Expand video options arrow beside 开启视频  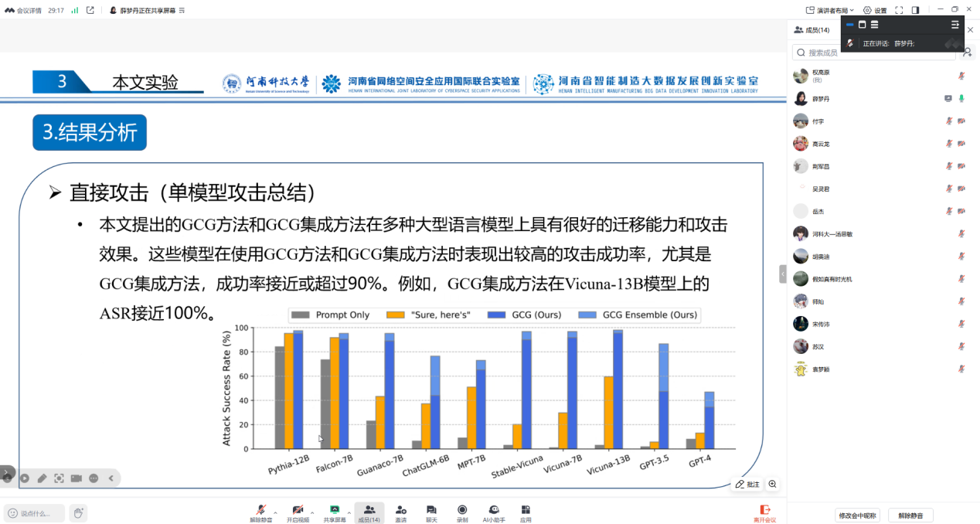point(312,512)
